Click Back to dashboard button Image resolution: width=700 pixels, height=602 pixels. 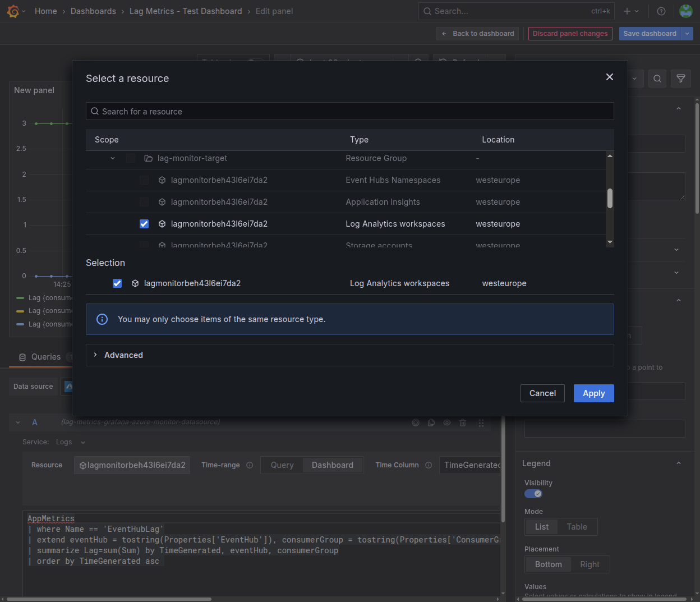(477, 34)
